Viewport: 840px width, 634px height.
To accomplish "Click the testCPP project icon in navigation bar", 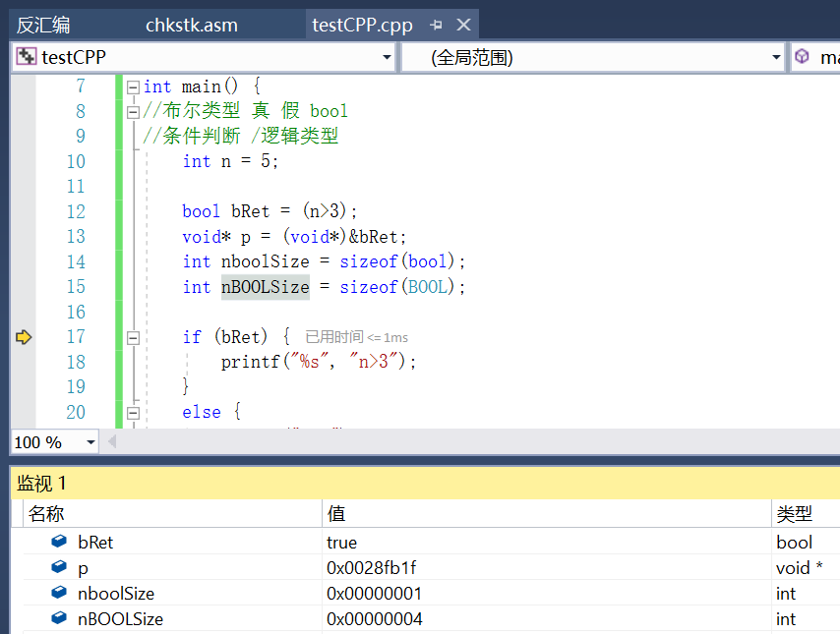I will point(24,56).
